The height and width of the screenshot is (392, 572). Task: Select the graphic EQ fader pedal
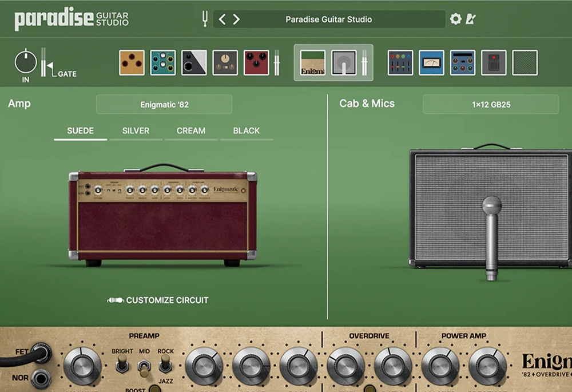400,63
